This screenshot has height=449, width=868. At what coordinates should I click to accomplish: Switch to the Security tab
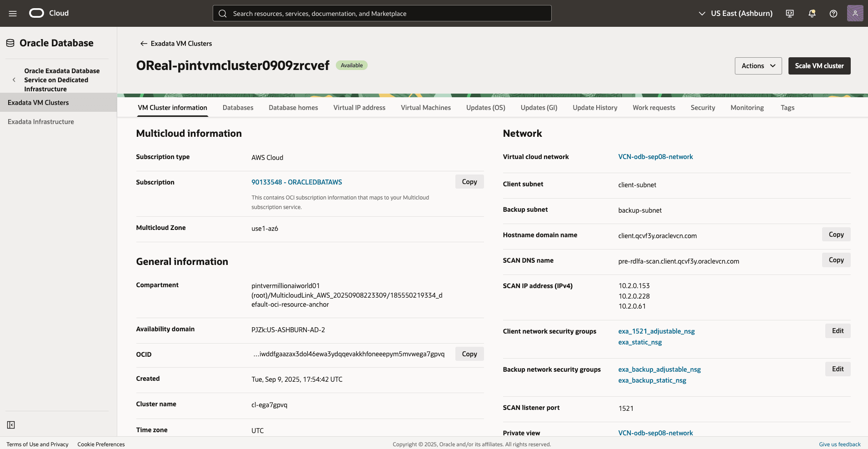coord(702,108)
